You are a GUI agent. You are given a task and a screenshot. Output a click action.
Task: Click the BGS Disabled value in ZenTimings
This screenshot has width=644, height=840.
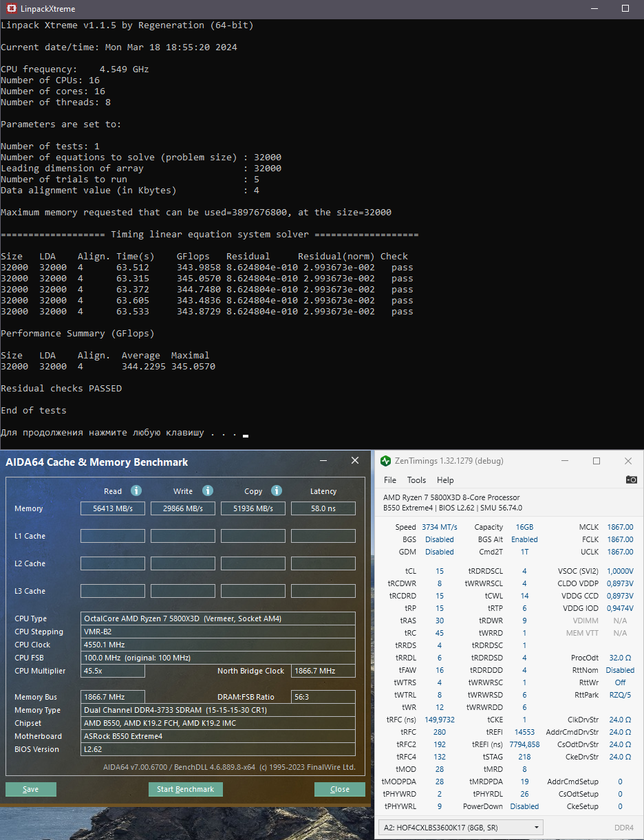440,539
